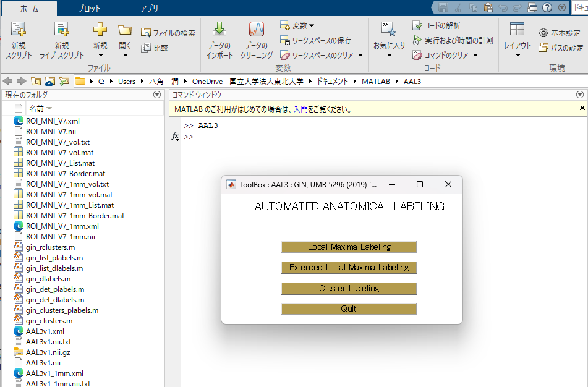
Task: Select gin_clusters.m in the file list
Action: [x=49, y=321]
